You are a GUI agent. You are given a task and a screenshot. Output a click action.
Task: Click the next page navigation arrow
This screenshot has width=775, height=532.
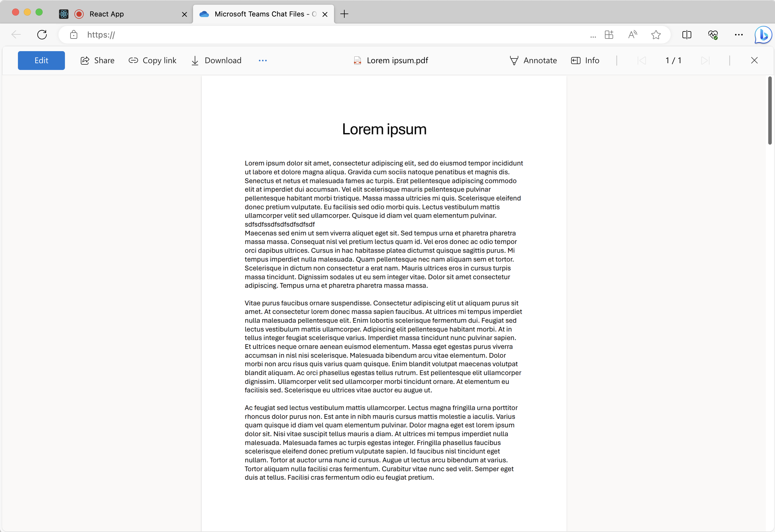[704, 60]
